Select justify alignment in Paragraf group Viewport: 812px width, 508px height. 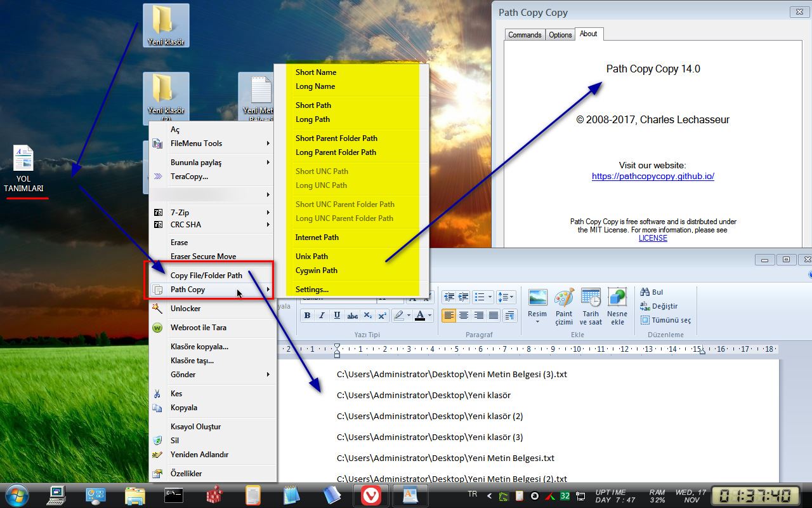493,316
